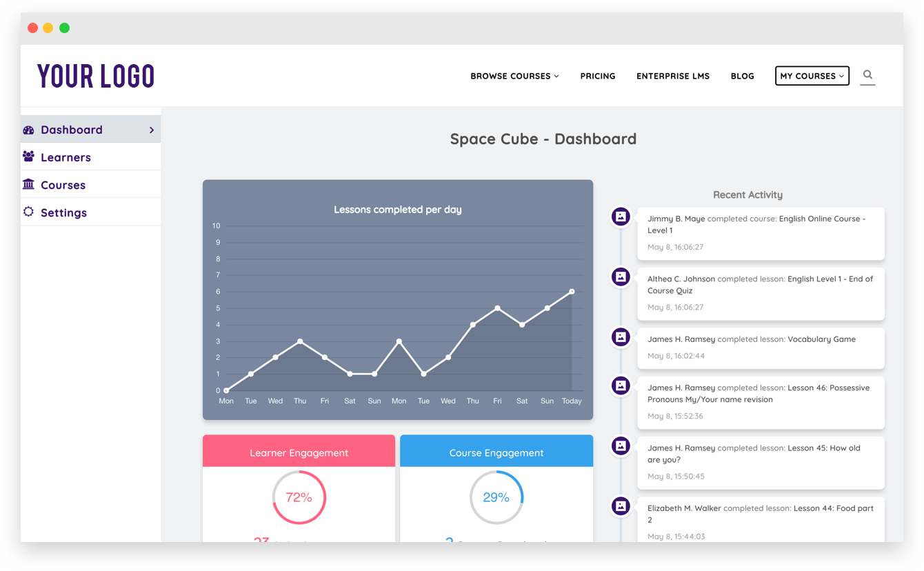Open the Browse Courses dropdown

pyautogui.click(x=514, y=76)
